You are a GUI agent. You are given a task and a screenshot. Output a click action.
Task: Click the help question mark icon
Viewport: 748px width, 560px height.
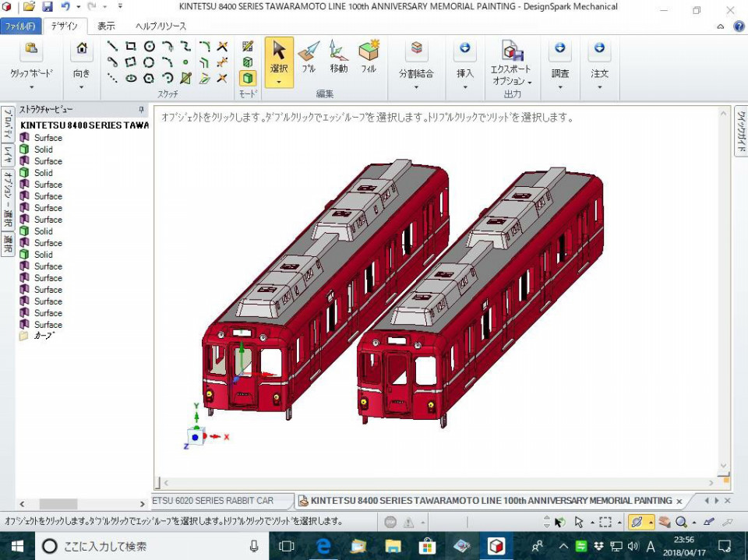click(x=739, y=26)
